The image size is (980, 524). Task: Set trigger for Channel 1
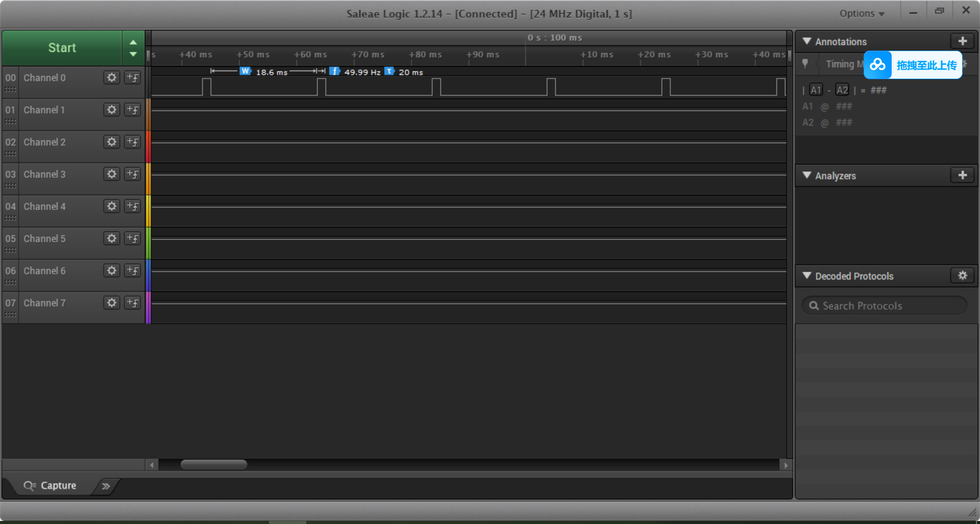point(132,110)
